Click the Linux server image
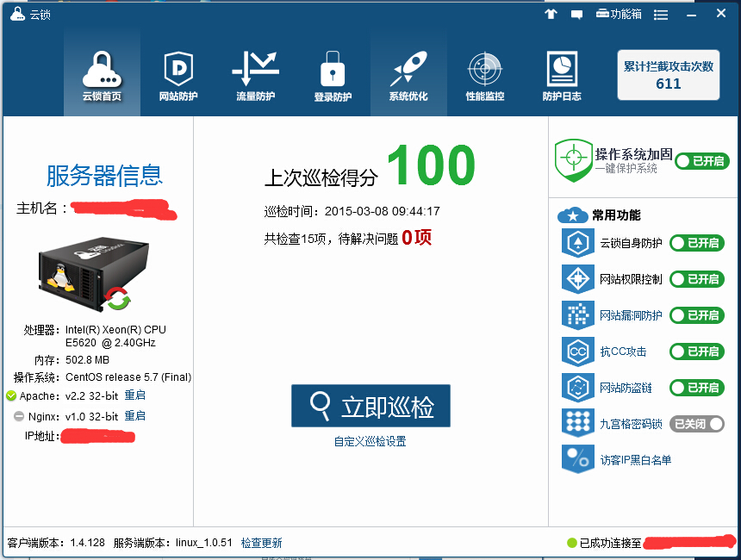 click(94, 273)
